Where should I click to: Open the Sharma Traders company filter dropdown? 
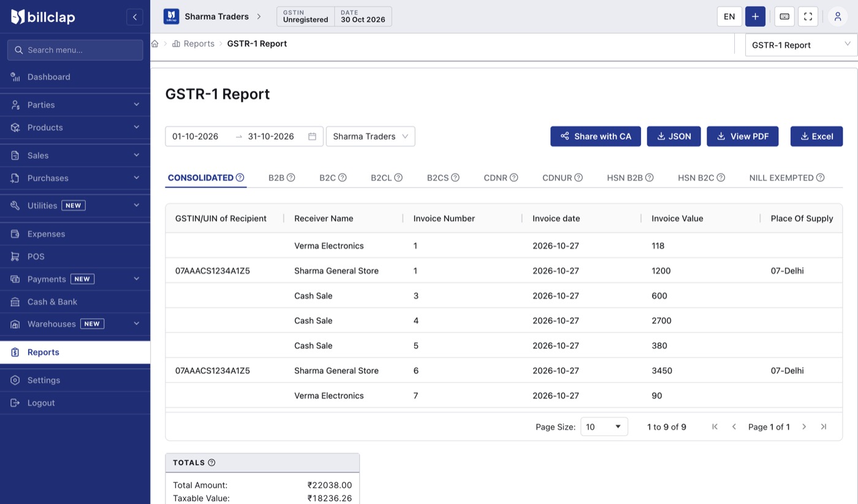pos(370,137)
